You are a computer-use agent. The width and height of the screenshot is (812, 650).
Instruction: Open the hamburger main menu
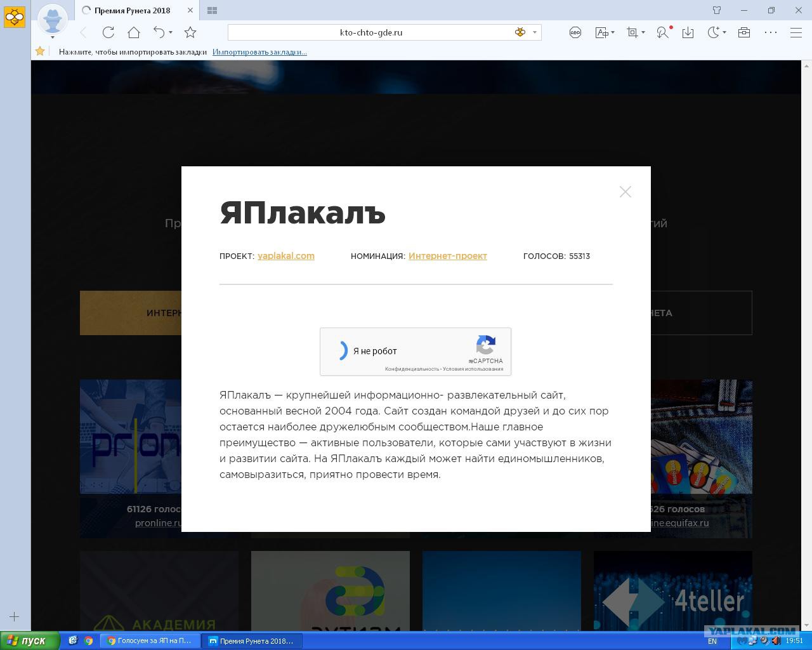pos(796,32)
